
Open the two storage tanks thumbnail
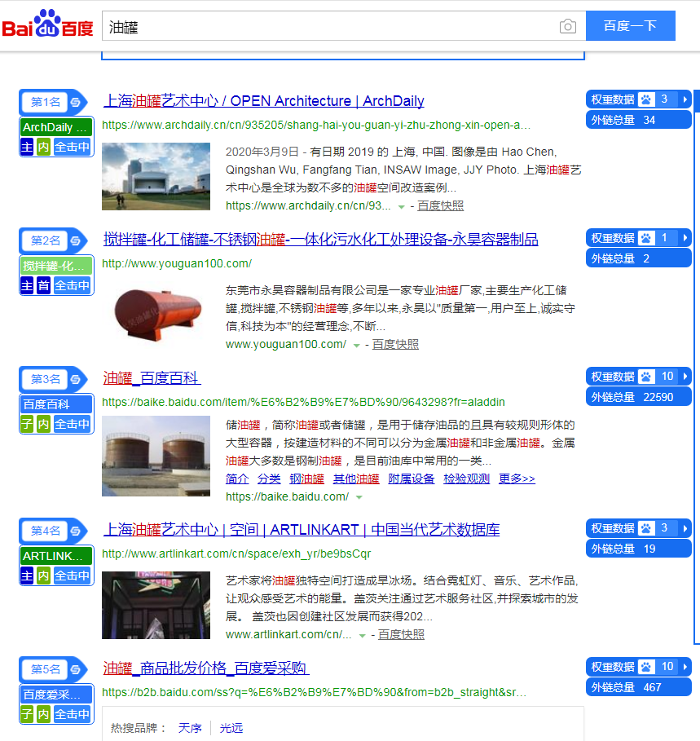[156, 456]
